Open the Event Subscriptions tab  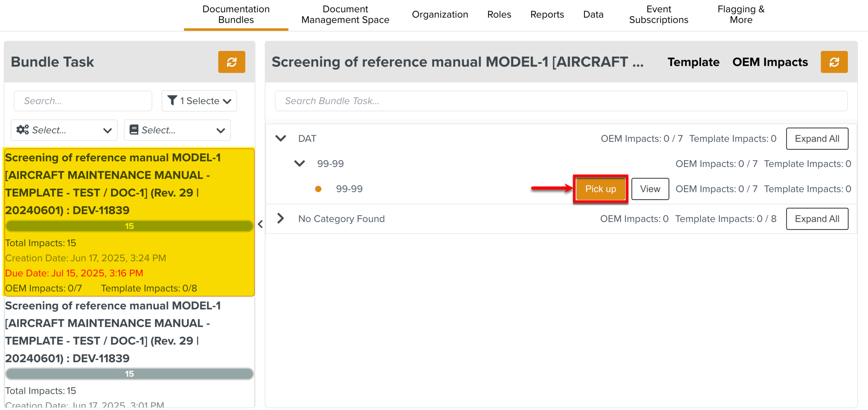coord(658,15)
